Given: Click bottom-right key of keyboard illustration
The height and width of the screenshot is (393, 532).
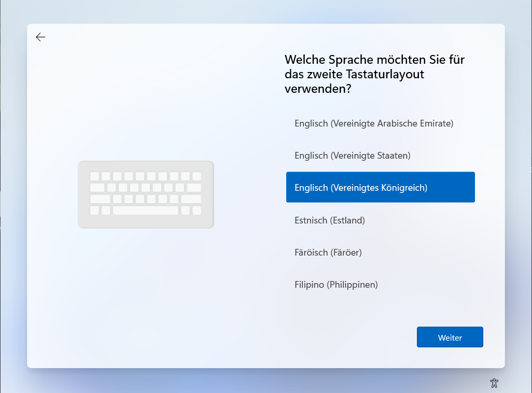Looking at the screenshot, I should [x=197, y=210].
